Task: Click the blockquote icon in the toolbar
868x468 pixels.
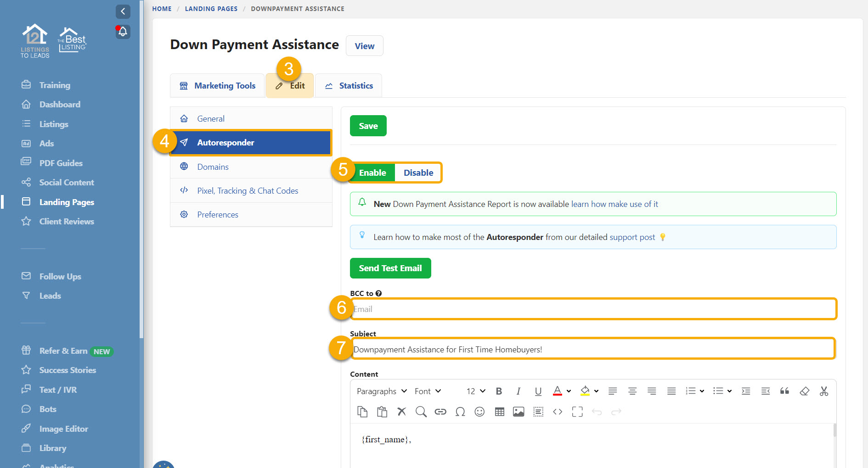Action: point(784,391)
